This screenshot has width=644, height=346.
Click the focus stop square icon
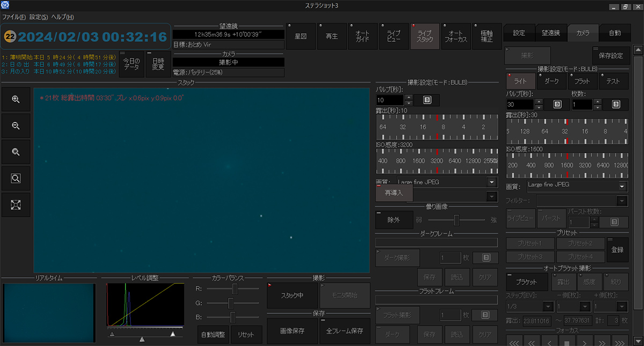(567, 341)
